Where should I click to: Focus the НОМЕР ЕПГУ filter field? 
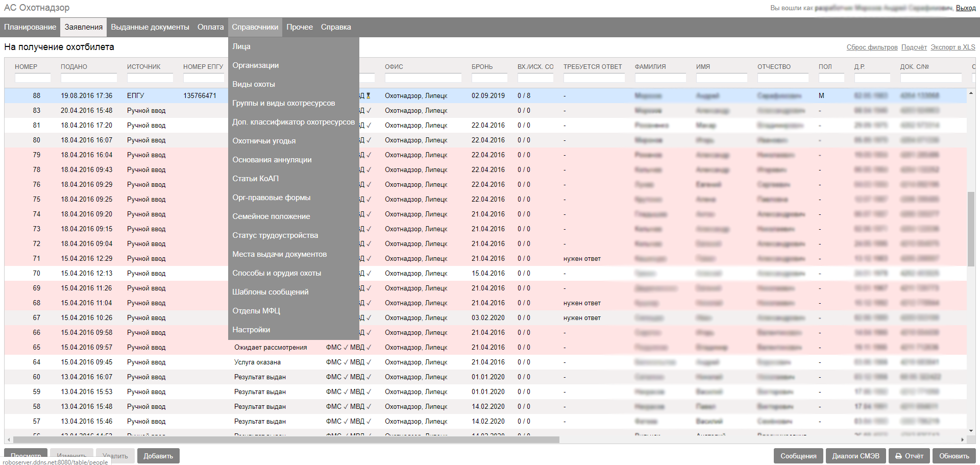click(204, 78)
